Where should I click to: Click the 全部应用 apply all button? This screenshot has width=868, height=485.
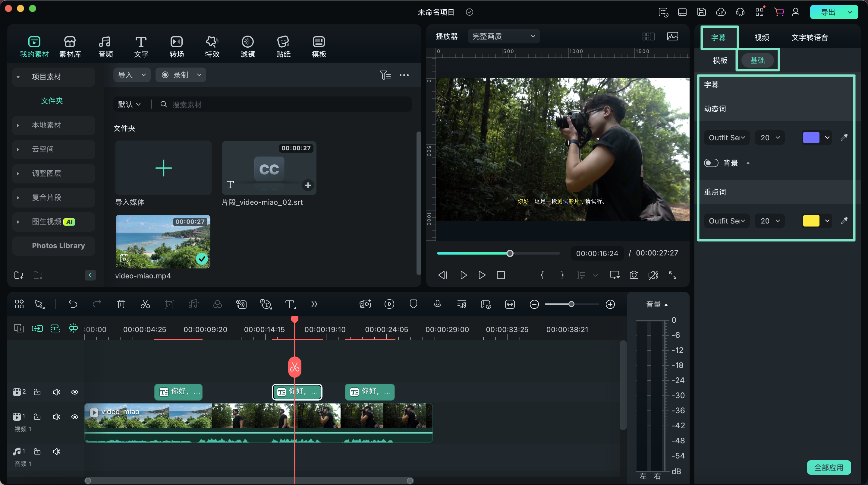[x=829, y=468]
